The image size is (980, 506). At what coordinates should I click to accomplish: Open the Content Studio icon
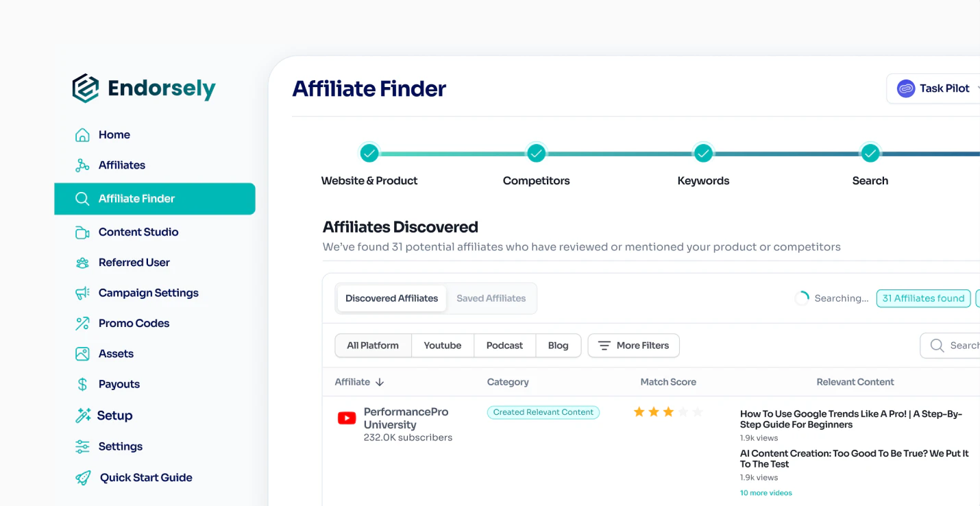coord(82,232)
